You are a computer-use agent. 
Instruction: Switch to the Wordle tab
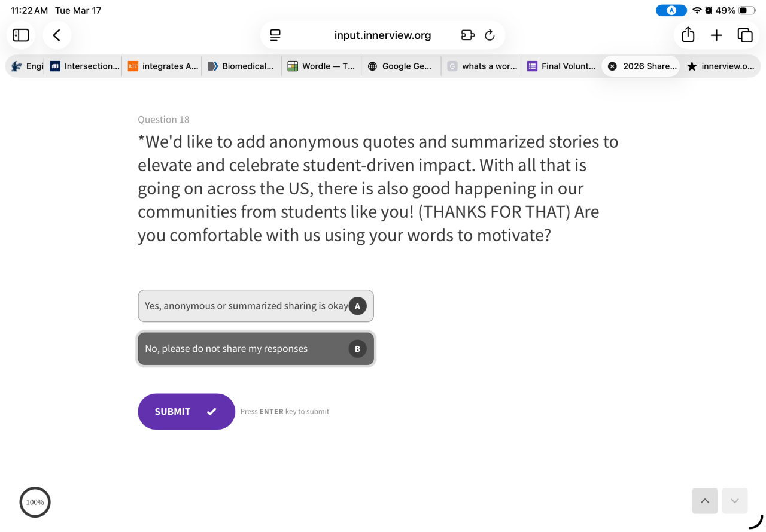pyautogui.click(x=321, y=66)
